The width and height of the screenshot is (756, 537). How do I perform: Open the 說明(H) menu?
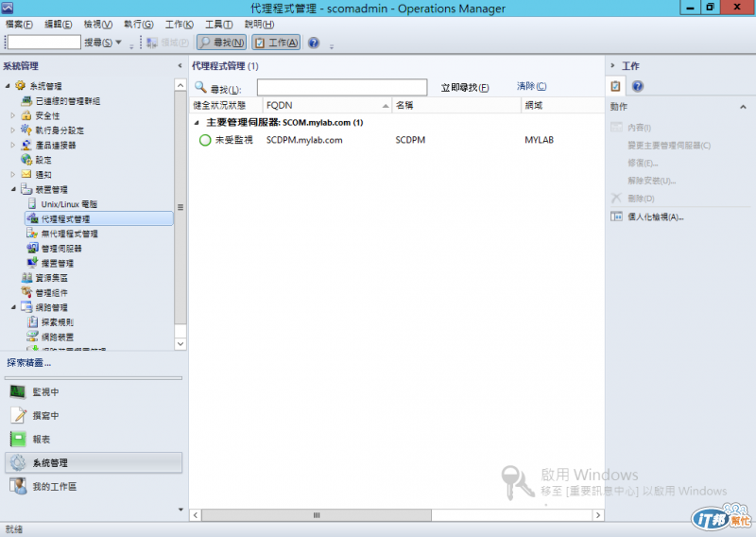pos(259,25)
